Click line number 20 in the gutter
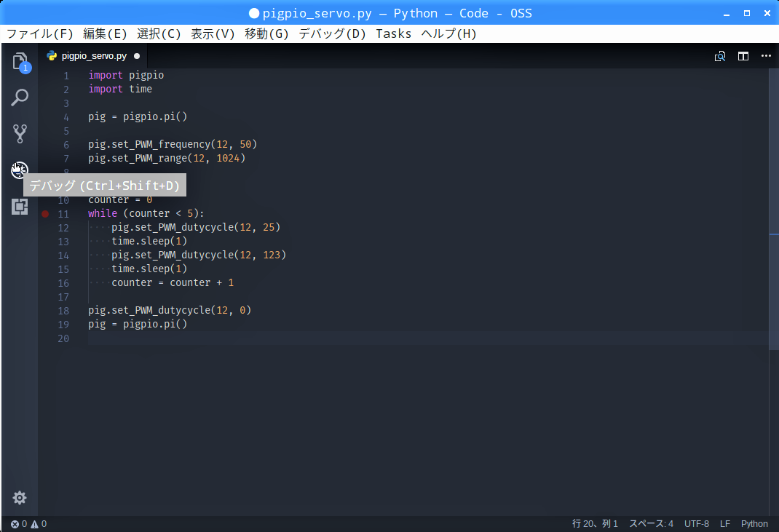779x532 pixels. coord(63,338)
